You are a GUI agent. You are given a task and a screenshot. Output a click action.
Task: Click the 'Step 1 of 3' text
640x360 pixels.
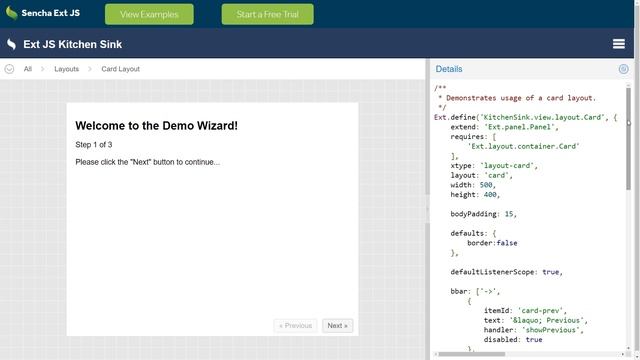point(94,145)
